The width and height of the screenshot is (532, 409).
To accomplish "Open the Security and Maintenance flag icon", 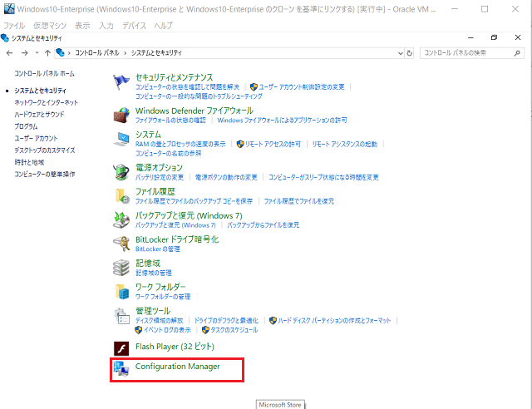I will (121, 81).
